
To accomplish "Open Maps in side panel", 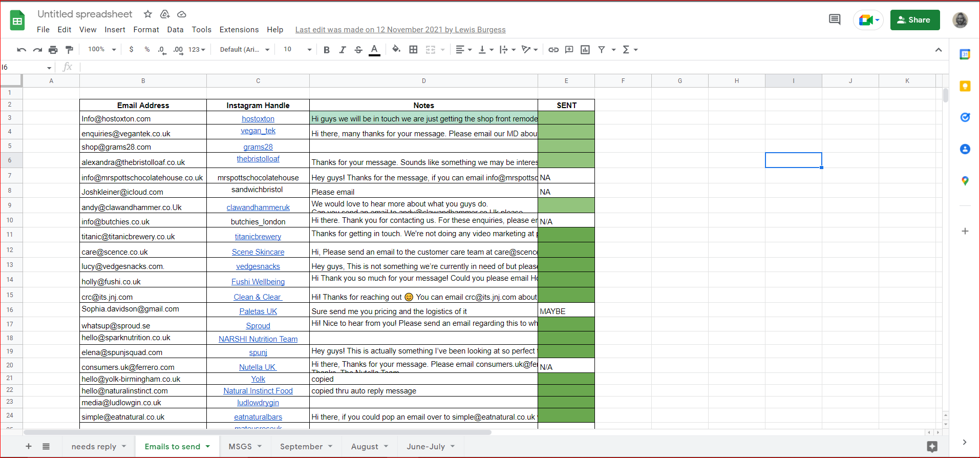I will tap(965, 181).
